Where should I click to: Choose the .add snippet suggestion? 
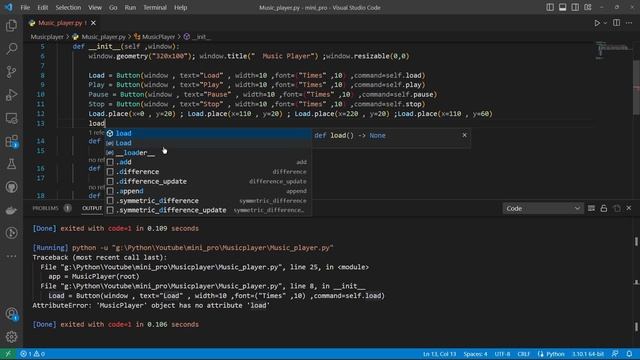point(208,162)
